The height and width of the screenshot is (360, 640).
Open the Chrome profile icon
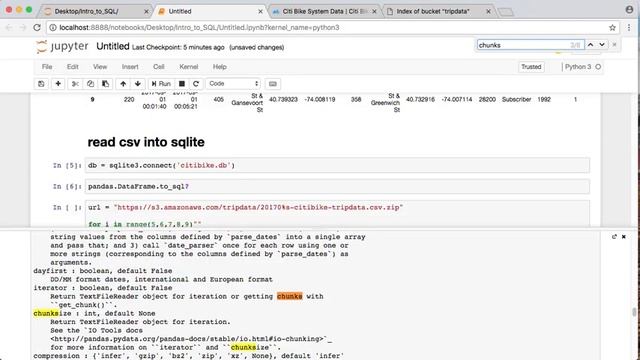click(x=629, y=10)
